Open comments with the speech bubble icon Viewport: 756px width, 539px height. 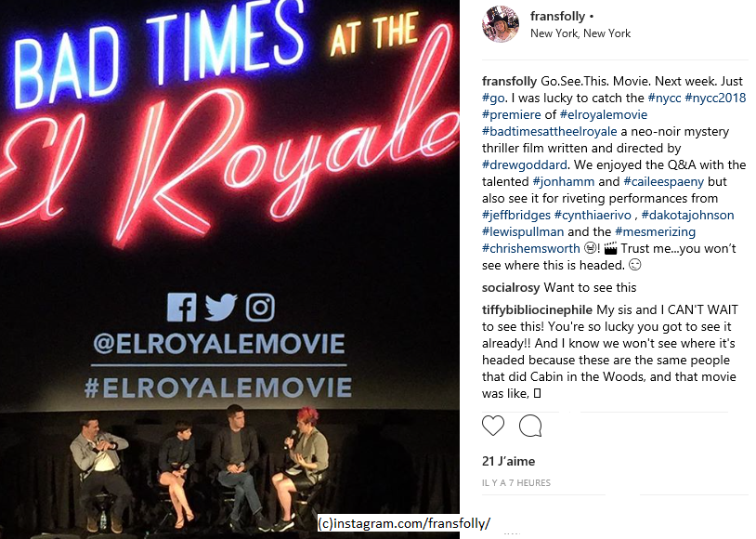point(530,426)
